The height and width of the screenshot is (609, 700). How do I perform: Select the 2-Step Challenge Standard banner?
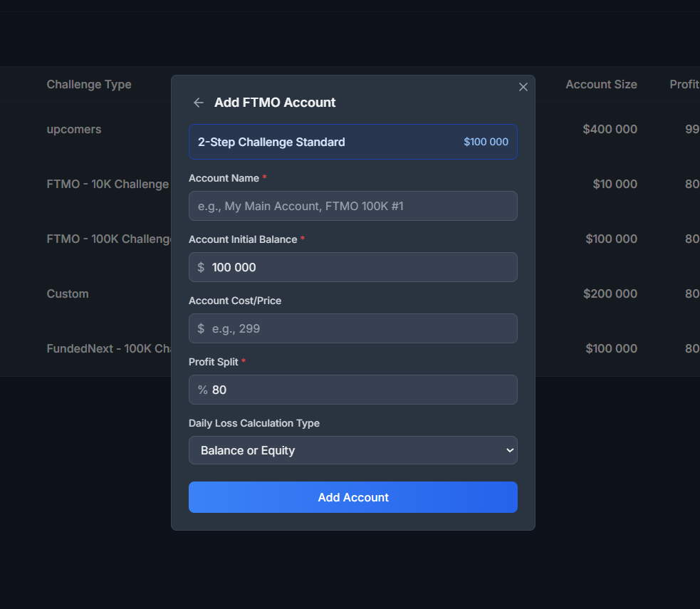coord(353,142)
